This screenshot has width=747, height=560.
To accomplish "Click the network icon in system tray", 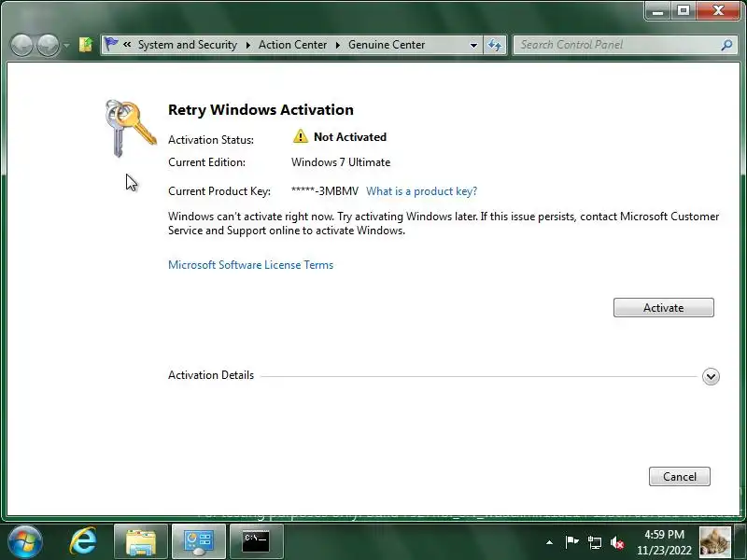I will (x=594, y=542).
